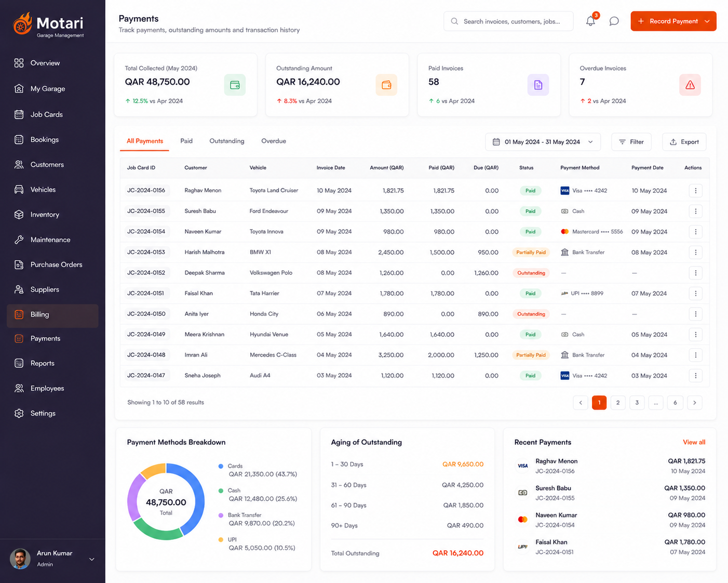728x583 pixels.
Task: Click bank icon in Harish Malhotra row
Action: pos(565,253)
